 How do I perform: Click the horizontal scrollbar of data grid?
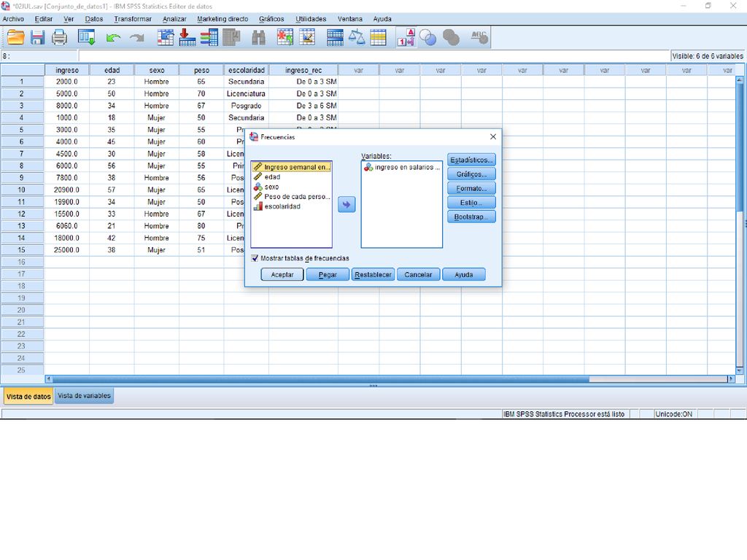(390, 379)
